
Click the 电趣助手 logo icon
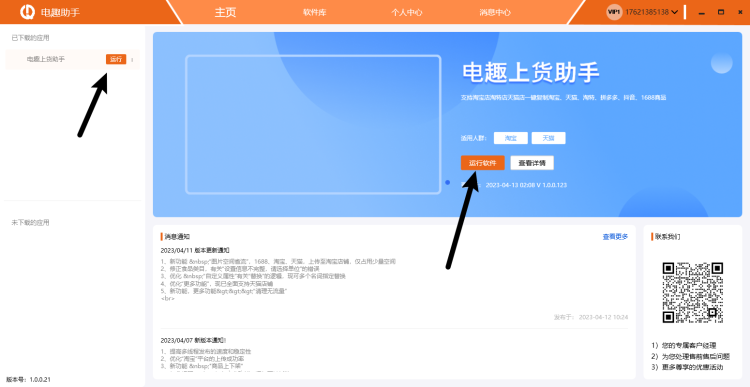27,12
